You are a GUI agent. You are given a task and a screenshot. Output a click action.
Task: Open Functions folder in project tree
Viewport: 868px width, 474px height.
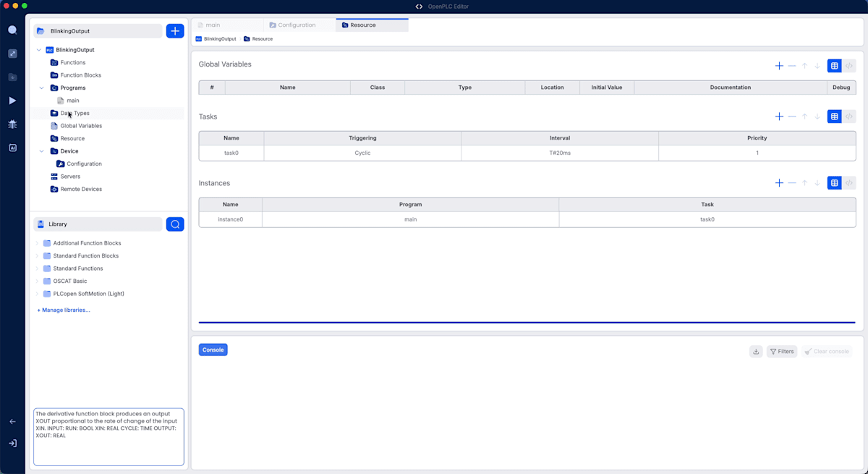click(73, 63)
